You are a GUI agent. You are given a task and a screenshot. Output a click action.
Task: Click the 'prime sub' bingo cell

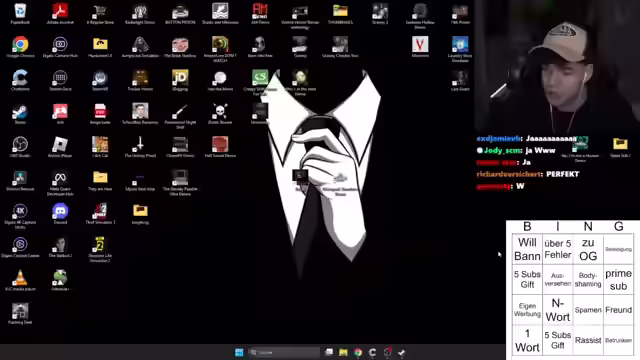click(x=618, y=280)
